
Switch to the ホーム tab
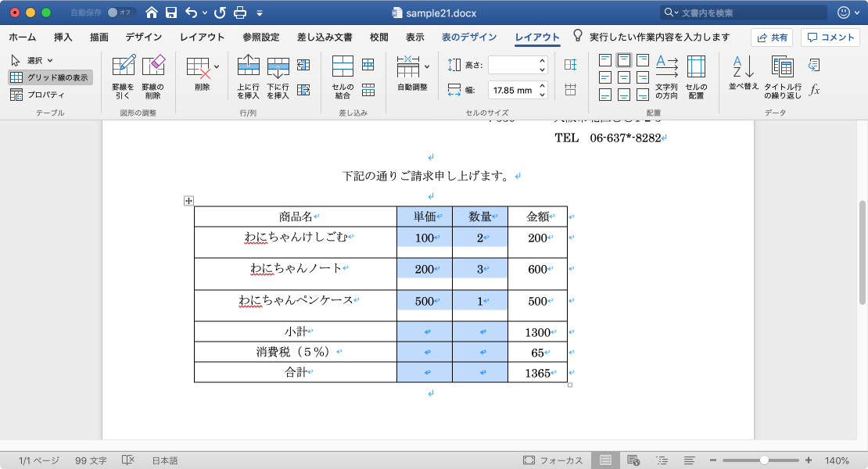[22, 37]
